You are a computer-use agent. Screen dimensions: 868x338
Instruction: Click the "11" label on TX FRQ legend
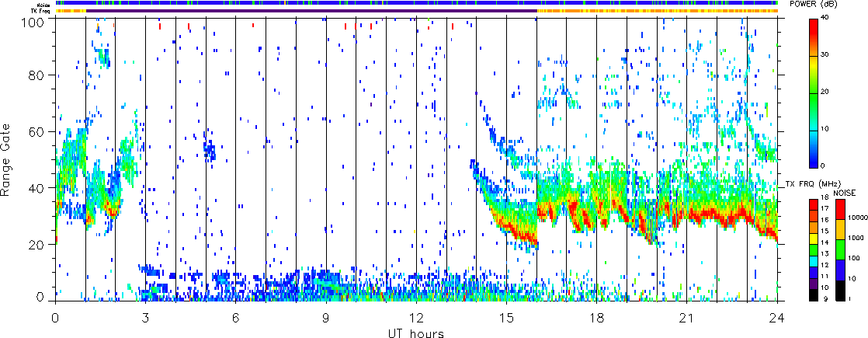pos(825,276)
